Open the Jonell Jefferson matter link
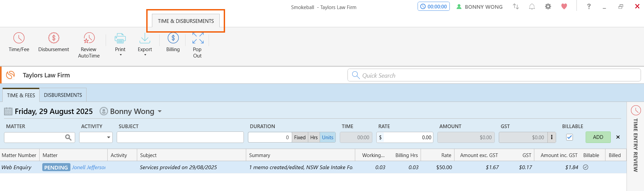This screenshot has width=644, height=191. [89, 167]
